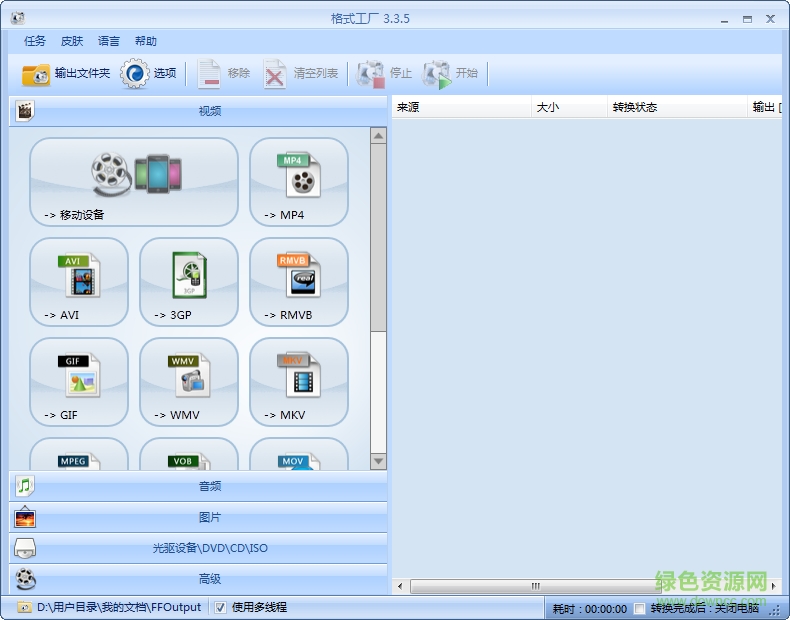790x620 pixels.
Task: Open the output folder (输出文件夹)
Action: 66,74
